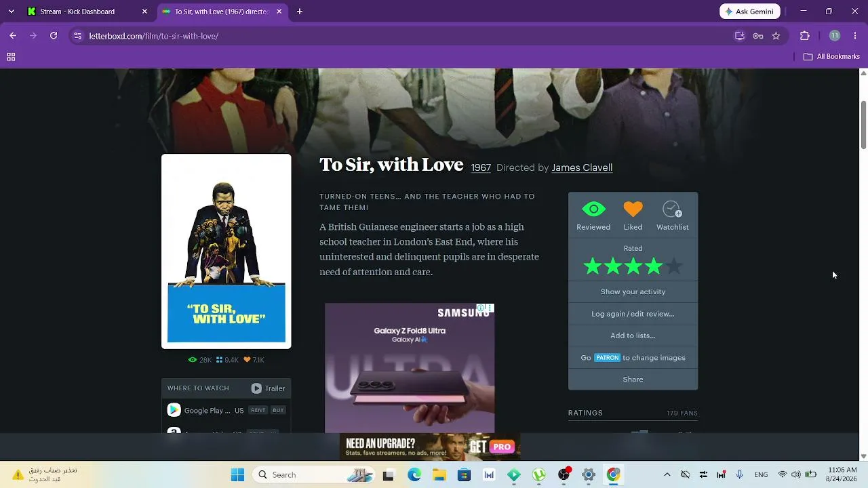
Task: Open Microsoft Store from the taskbar
Action: [x=464, y=475]
